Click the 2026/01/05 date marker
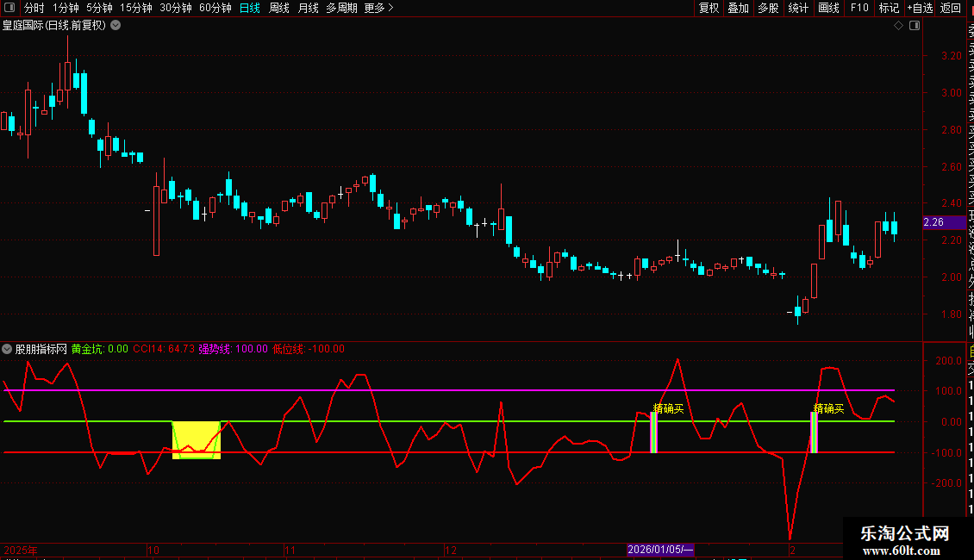974x560 pixels. (659, 550)
